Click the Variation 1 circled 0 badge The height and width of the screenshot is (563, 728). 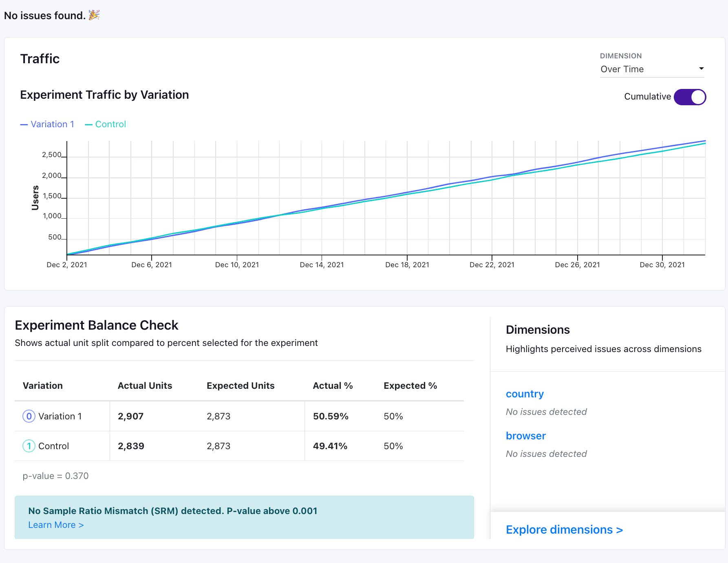29,416
